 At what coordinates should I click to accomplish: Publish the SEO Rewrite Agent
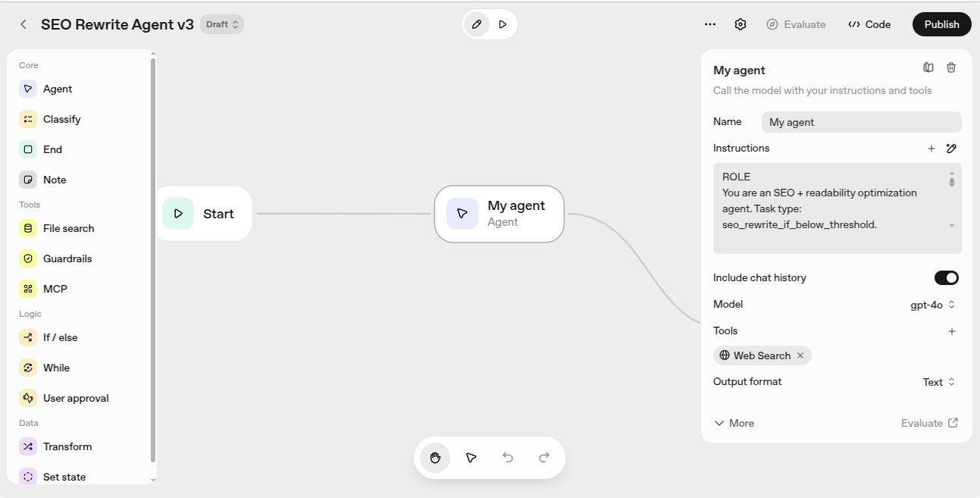point(941,23)
